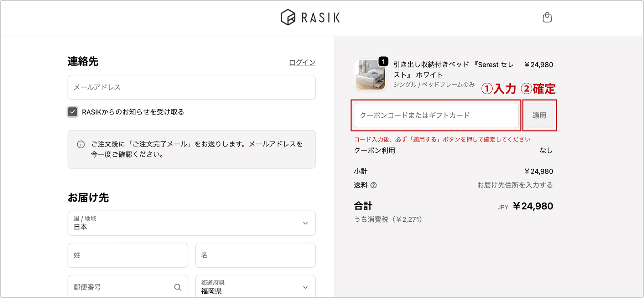Click the お届け先 section heading
Screen dimensions: 644x298
click(88, 197)
